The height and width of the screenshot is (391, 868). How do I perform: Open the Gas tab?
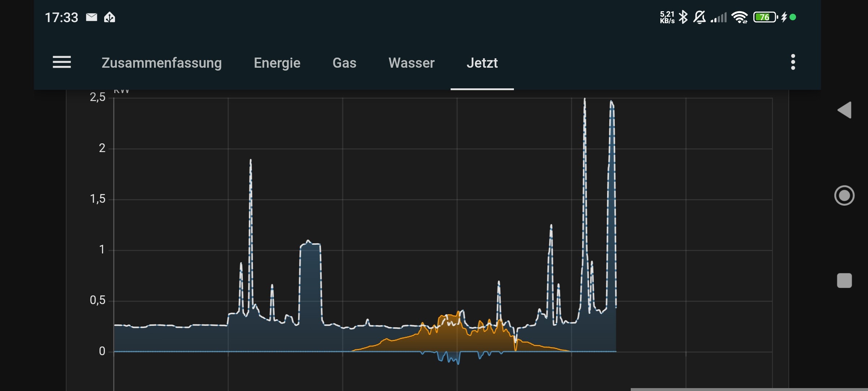click(x=344, y=63)
